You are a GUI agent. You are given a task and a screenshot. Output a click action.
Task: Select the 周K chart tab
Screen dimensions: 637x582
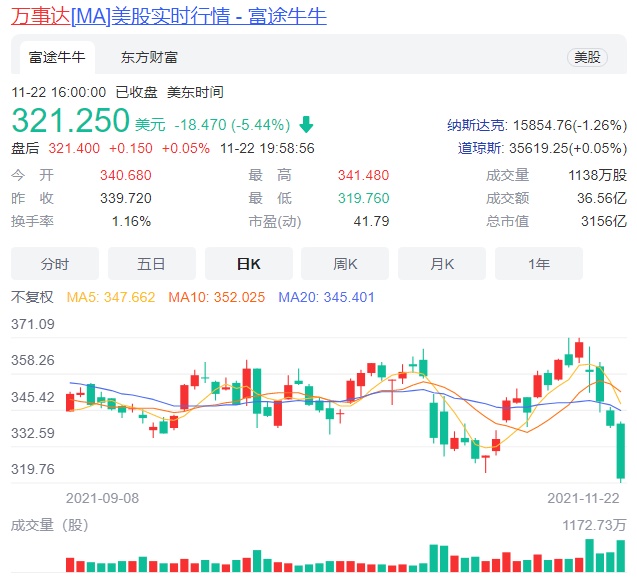point(345,264)
